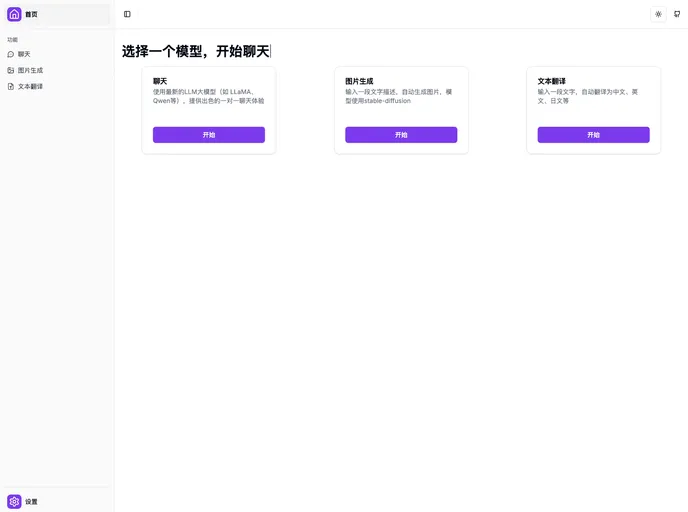688x512 pixels.
Task: Click the stable-diffusion description text
Action: [x=398, y=96]
